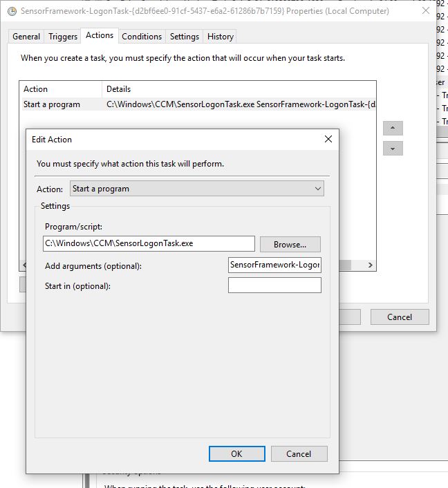The image size is (448, 488).
Task: Click the Program/script path field
Action: (149, 243)
